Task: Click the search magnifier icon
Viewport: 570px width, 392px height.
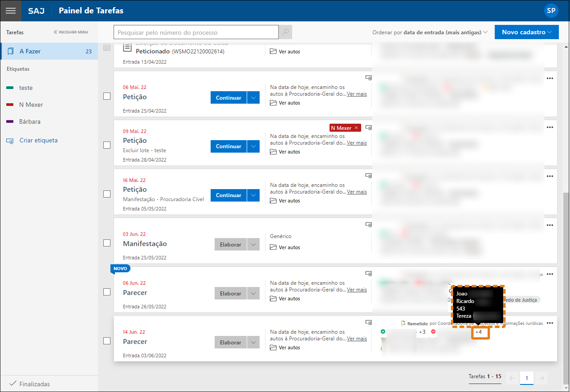Action: [285, 32]
